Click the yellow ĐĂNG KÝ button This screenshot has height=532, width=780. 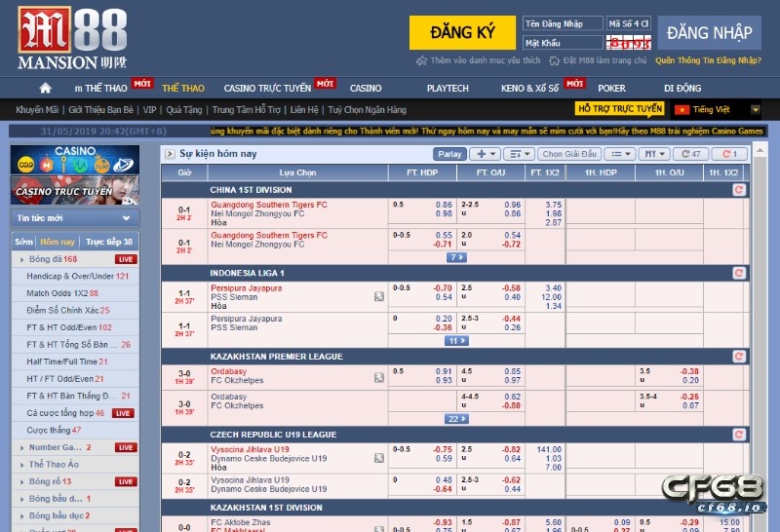(462, 33)
